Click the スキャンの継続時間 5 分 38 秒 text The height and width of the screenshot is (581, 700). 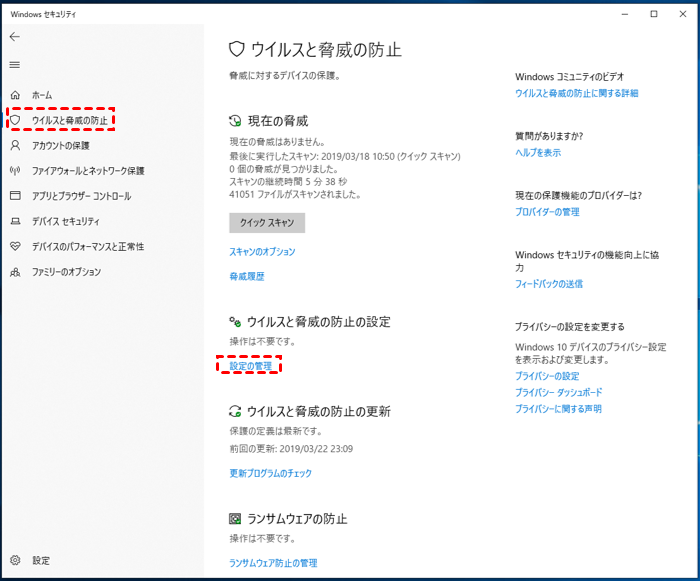288,181
